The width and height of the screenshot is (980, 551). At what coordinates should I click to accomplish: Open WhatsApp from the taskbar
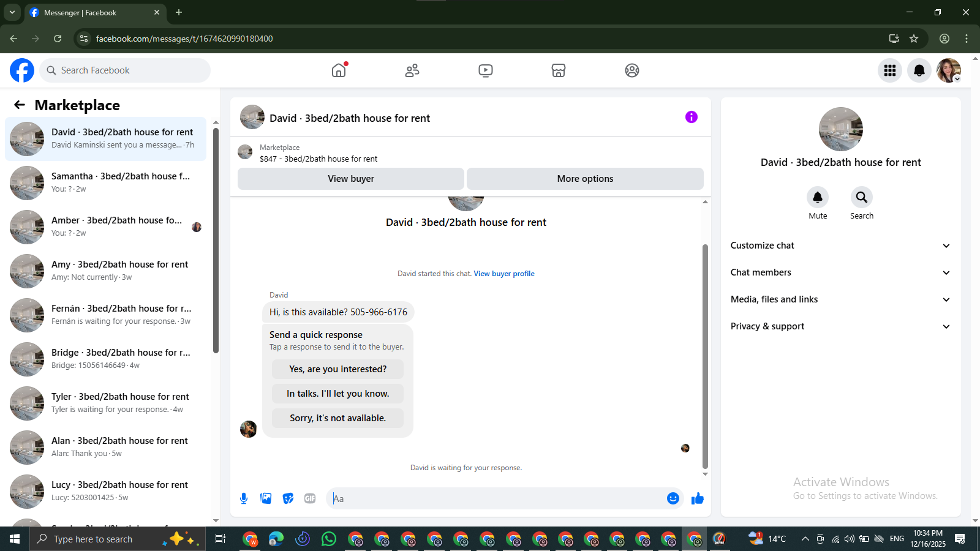[x=329, y=539]
